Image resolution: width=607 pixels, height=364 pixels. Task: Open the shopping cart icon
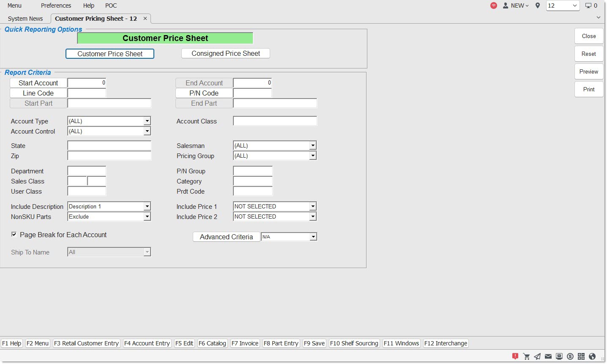point(526,356)
